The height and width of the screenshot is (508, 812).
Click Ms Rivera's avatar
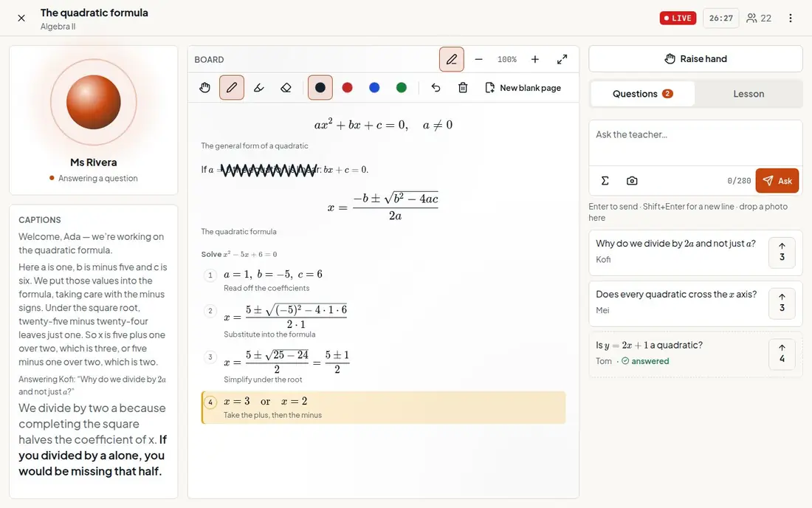(x=94, y=102)
